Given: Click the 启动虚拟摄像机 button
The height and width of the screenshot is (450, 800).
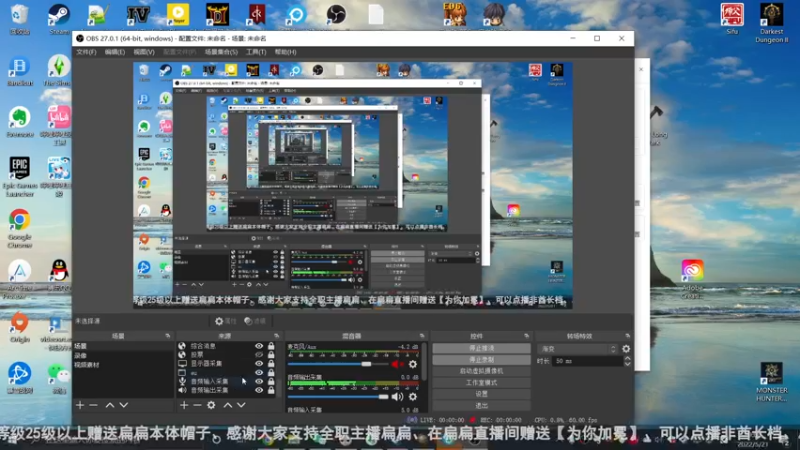Looking at the screenshot, I should 481,371.
